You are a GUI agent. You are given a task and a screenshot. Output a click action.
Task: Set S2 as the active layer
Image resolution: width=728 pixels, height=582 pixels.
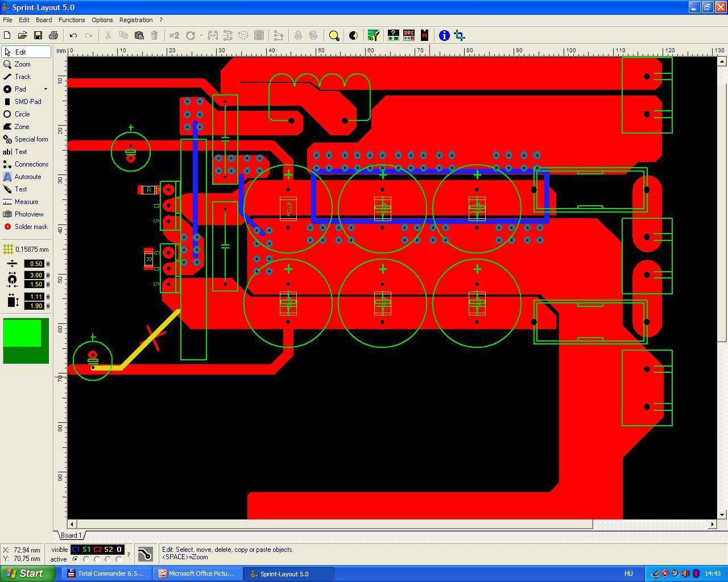point(108,559)
